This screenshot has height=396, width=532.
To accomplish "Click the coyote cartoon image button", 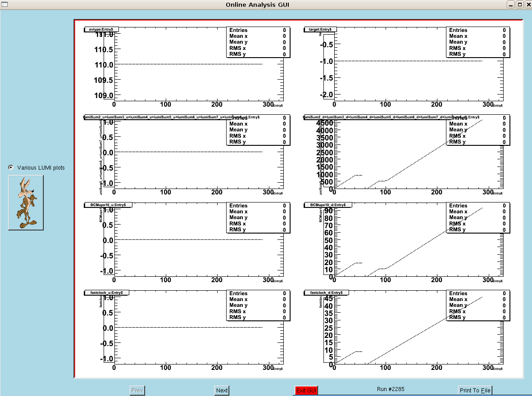I will (26, 203).
